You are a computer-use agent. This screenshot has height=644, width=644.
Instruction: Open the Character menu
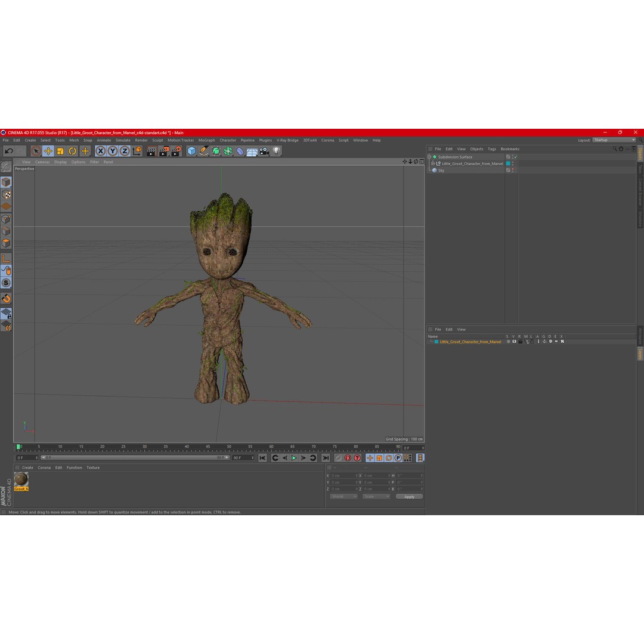click(228, 140)
